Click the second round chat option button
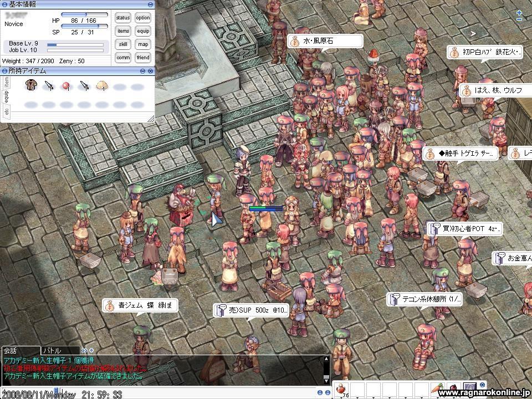 point(328,392)
